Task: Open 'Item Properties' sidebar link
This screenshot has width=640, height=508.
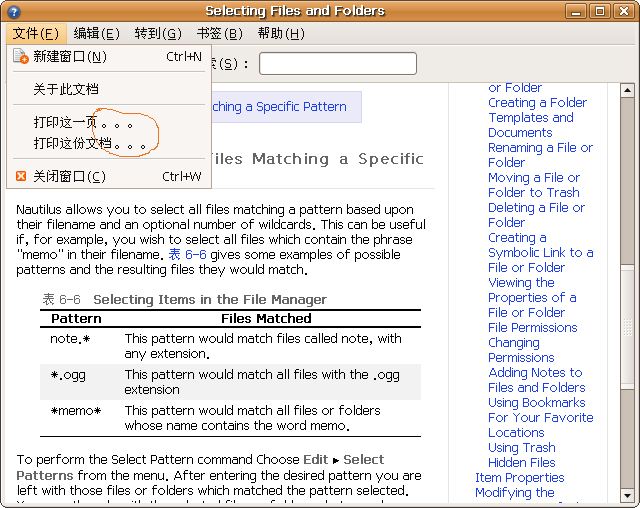Action: pos(520,478)
